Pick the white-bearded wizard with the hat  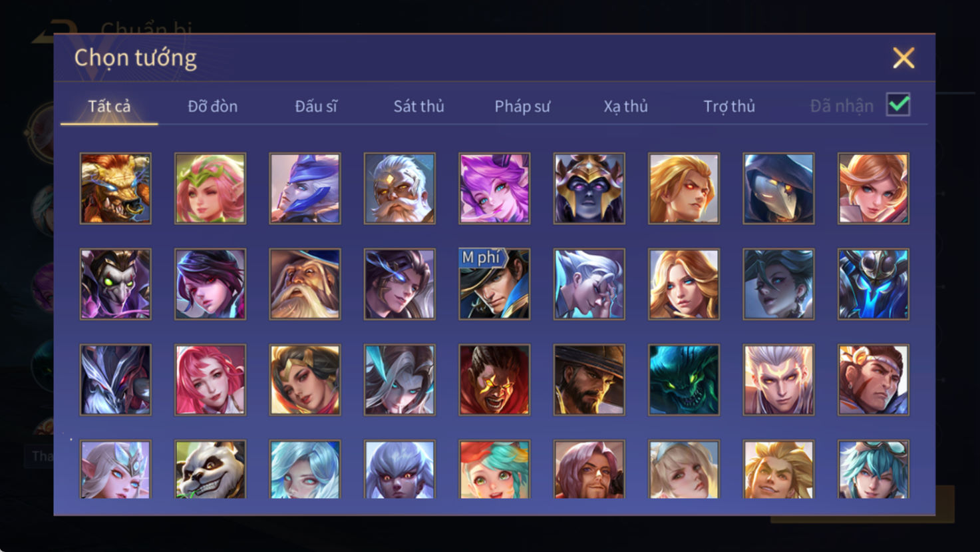[x=305, y=284]
